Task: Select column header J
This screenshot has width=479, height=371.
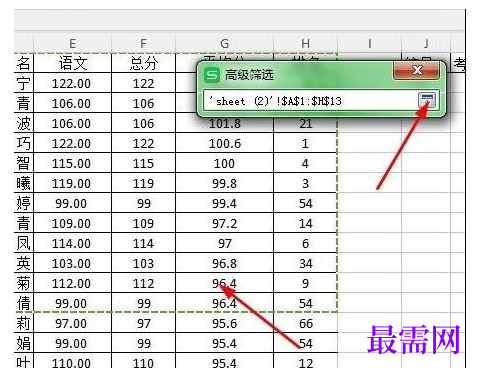Action: click(x=426, y=43)
